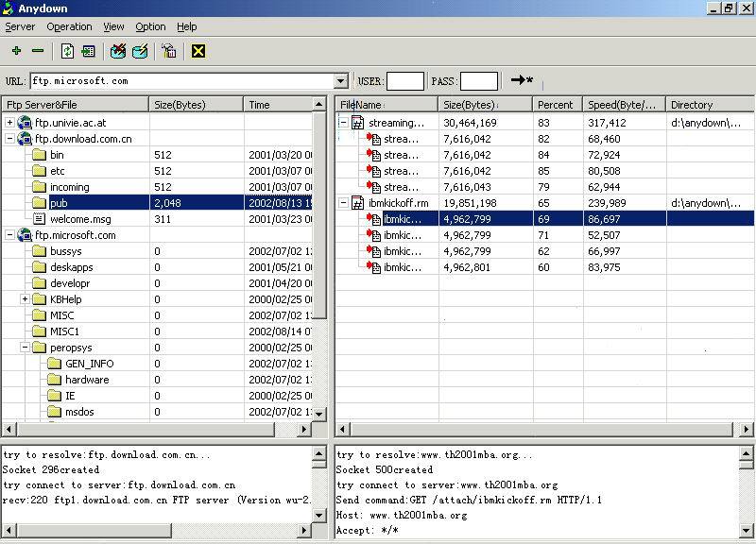This screenshot has height=544, width=756.
Task: Select the deskapps folder
Action: (x=72, y=267)
